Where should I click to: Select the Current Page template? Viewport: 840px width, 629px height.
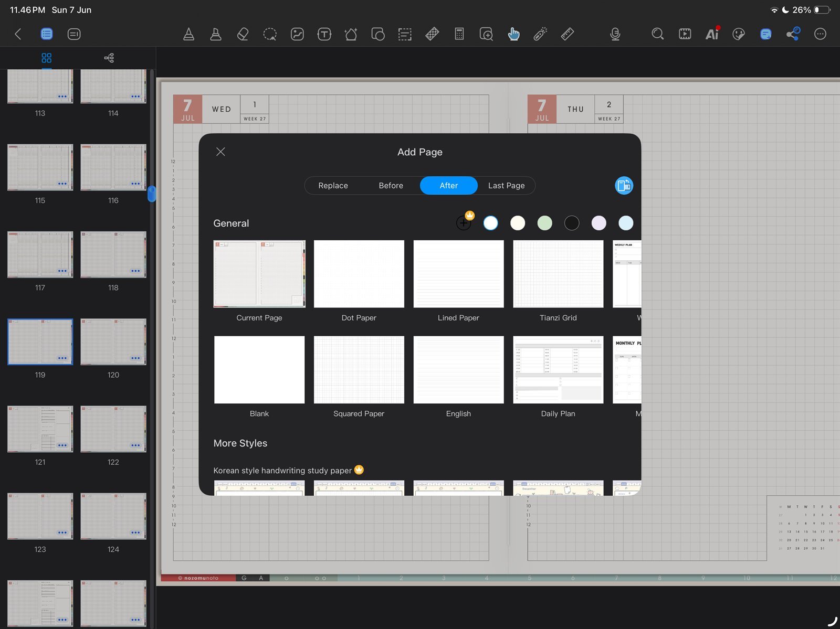click(x=259, y=274)
